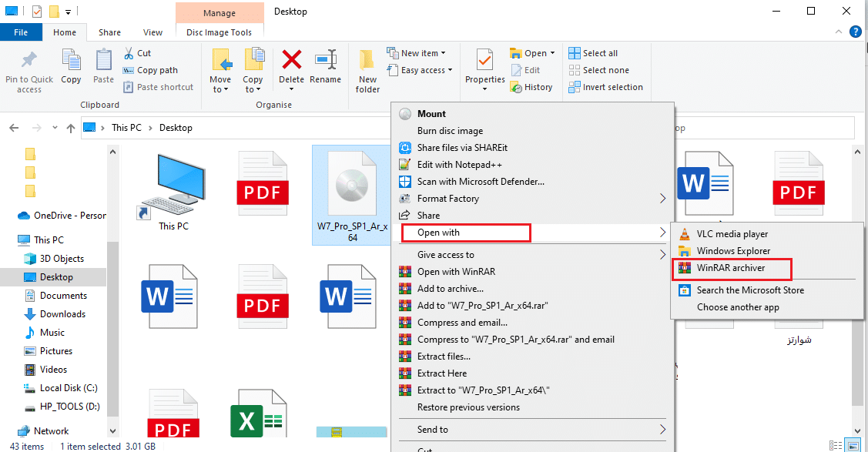Open Properties from the ribbon

click(484, 60)
